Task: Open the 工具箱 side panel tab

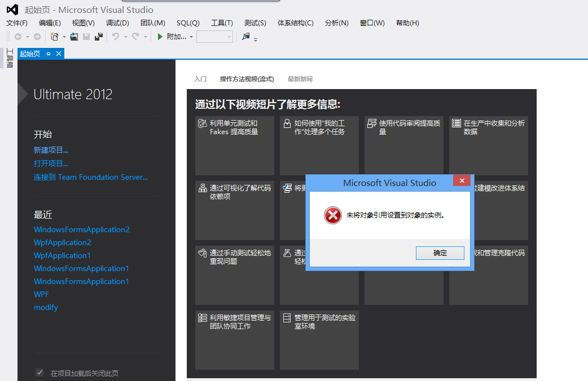Action: pos(10,58)
